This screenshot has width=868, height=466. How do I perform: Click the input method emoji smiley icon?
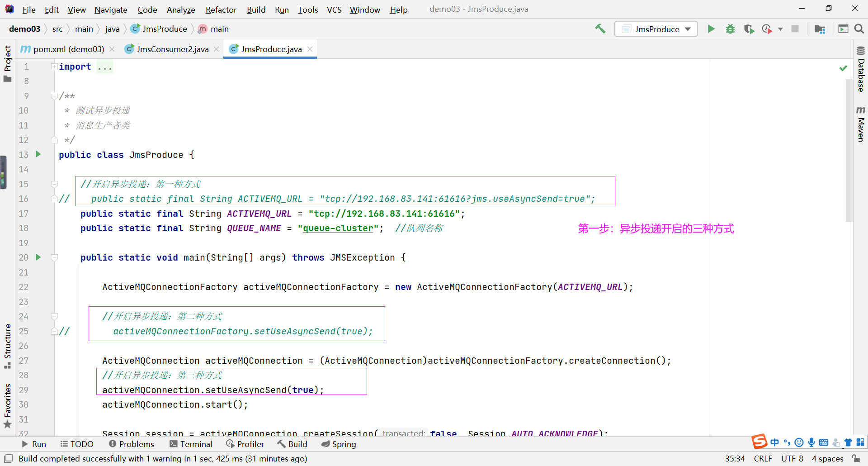[799, 442]
